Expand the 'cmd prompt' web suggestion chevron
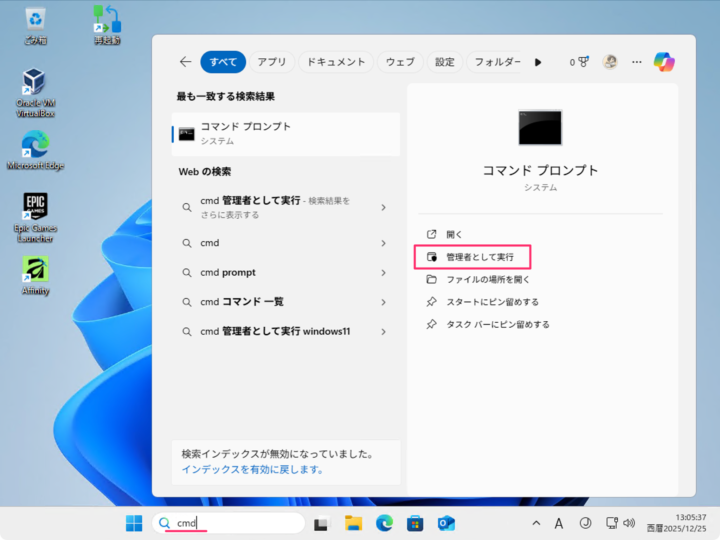Image resolution: width=720 pixels, height=540 pixels. tap(383, 272)
